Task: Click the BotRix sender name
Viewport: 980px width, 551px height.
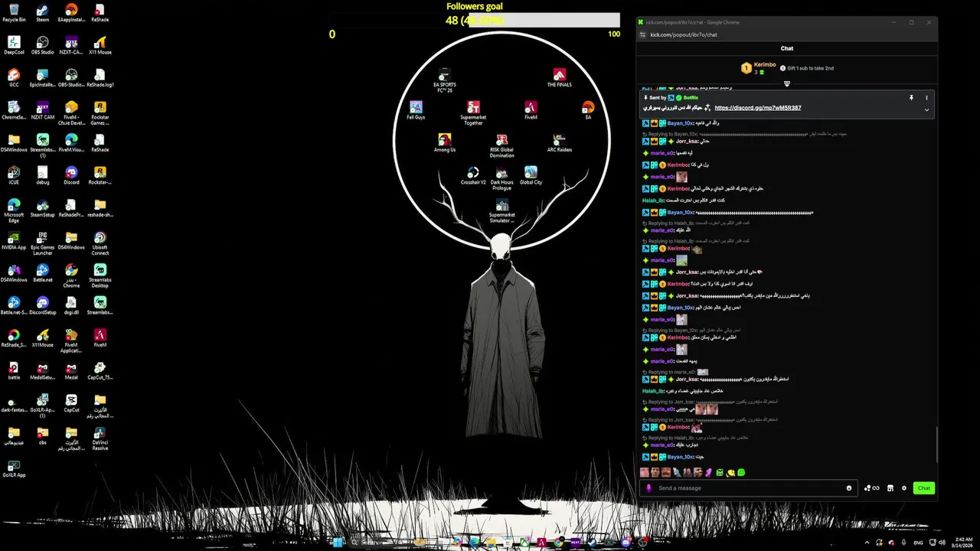Action: point(691,98)
